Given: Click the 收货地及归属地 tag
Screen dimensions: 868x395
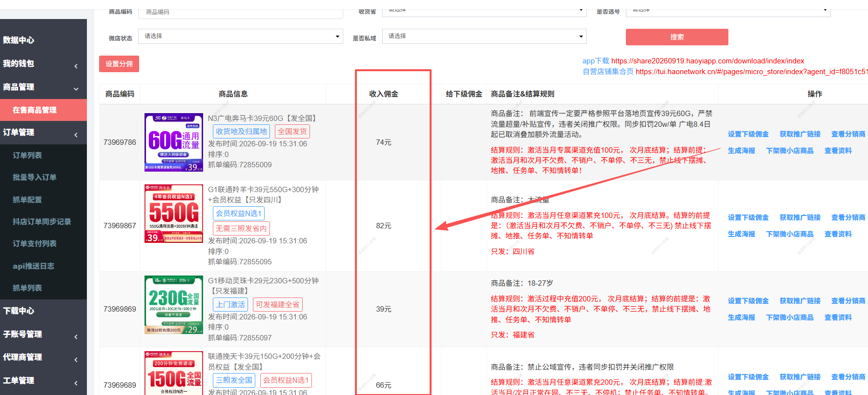Looking at the screenshot, I should click(x=242, y=131).
